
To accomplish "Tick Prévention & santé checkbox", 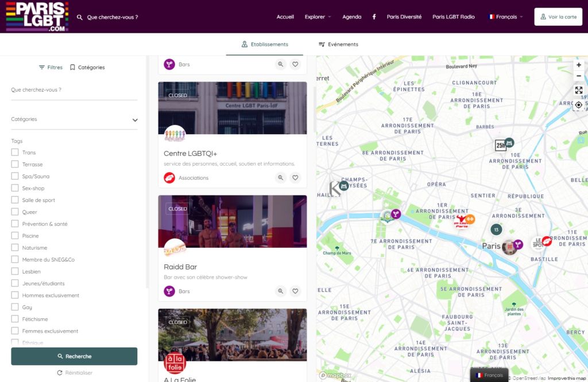I will (14, 224).
